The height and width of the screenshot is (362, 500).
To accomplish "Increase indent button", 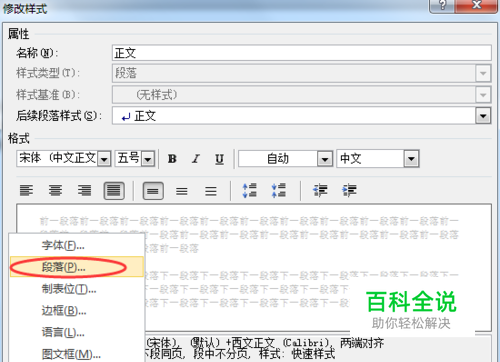I will [349, 191].
